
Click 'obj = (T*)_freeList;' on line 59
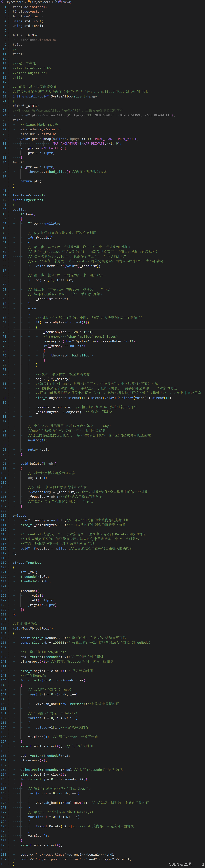55,280
